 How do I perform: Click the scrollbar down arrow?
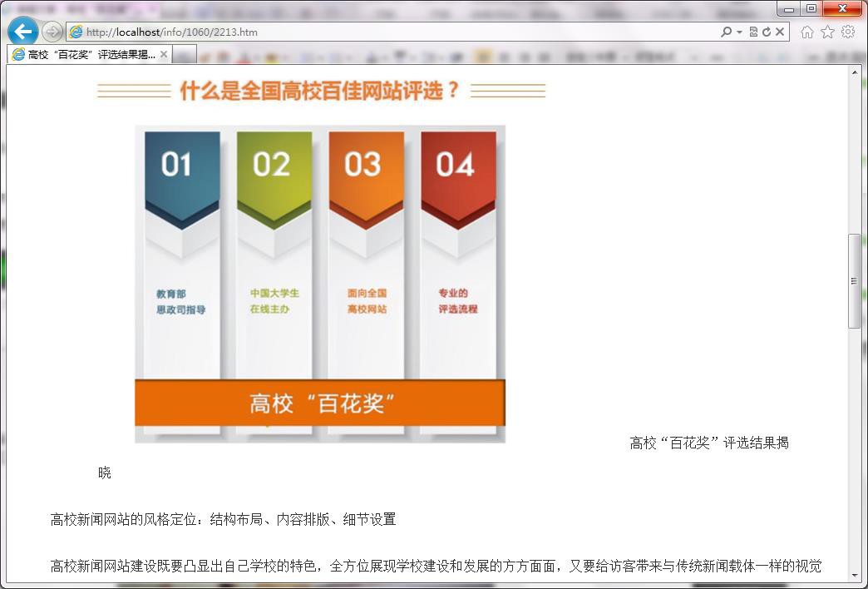pos(855,574)
